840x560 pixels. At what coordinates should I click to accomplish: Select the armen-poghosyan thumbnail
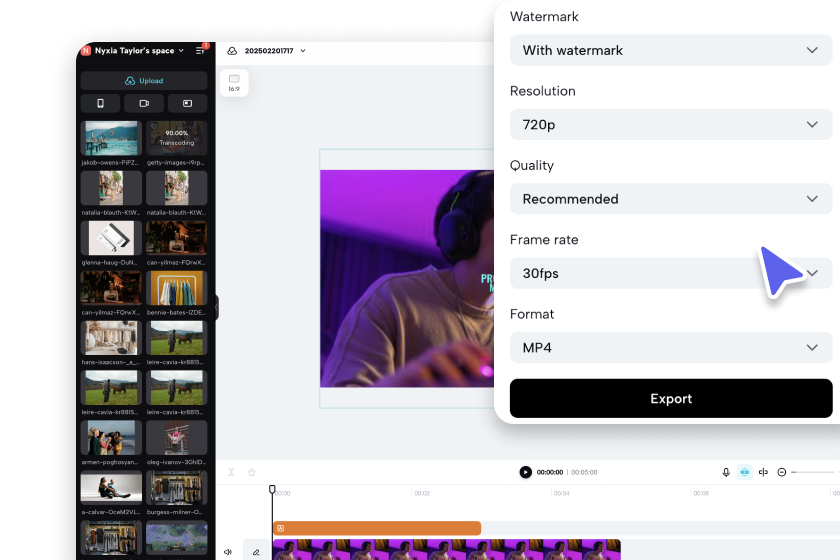[111, 438]
